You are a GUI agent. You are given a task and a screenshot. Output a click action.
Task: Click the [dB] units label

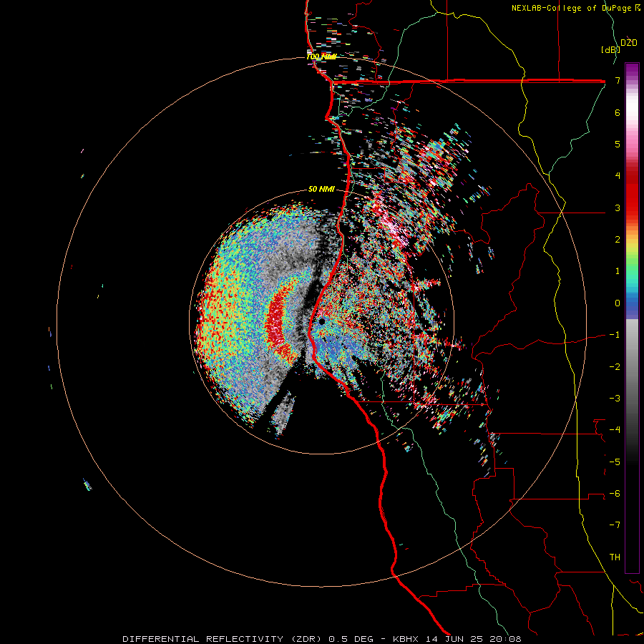pyautogui.click(x=610, y=49)
